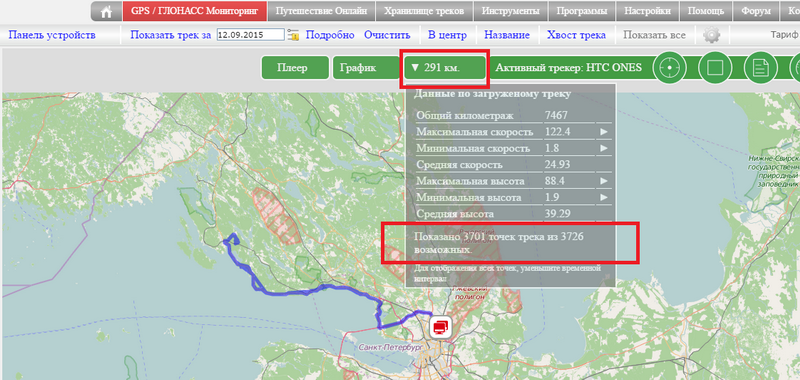Image resolution: width=800 pixels, height=380 pixels.
Task: Click the square frame round icon
Action: (x=715, y=67)
